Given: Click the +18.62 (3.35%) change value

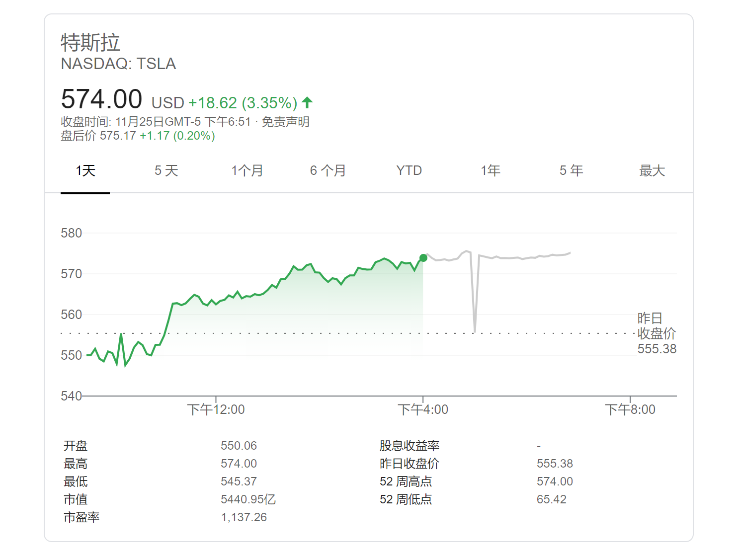Looking at the screenshot, I should point(243,103).
